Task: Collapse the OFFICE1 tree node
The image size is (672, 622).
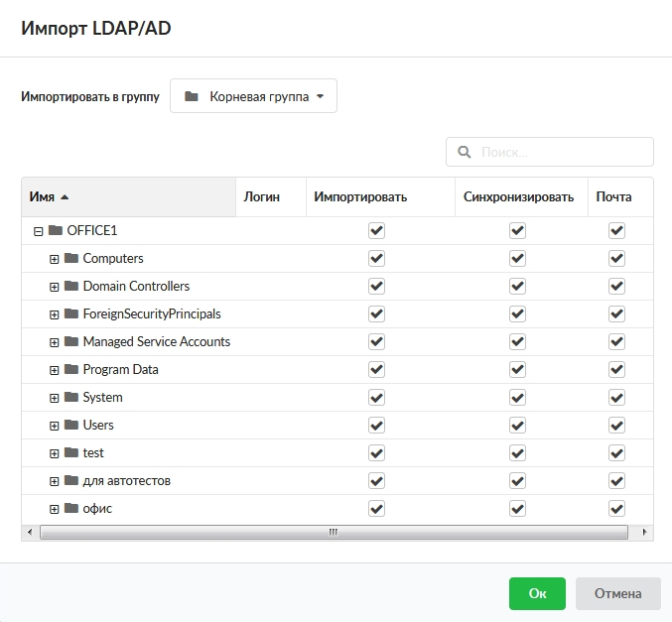Action: pyautogui.click(x=38, y=231)
